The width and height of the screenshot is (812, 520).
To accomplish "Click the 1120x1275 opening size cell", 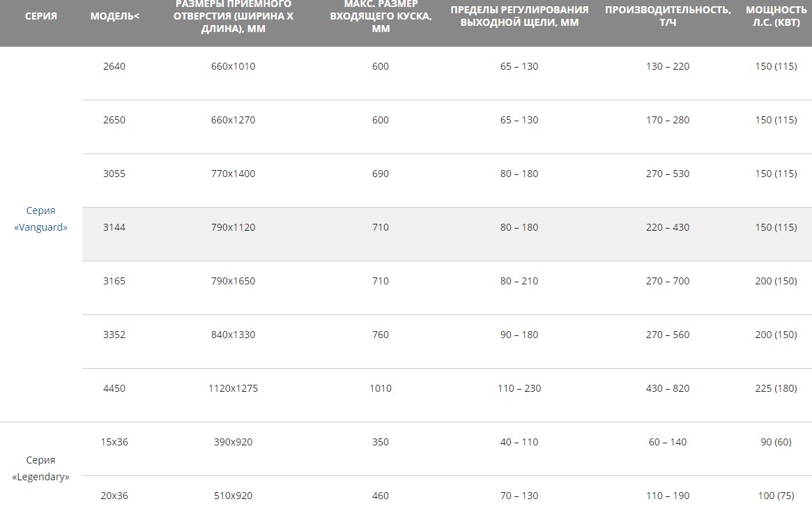I will [x=233, y=388].
